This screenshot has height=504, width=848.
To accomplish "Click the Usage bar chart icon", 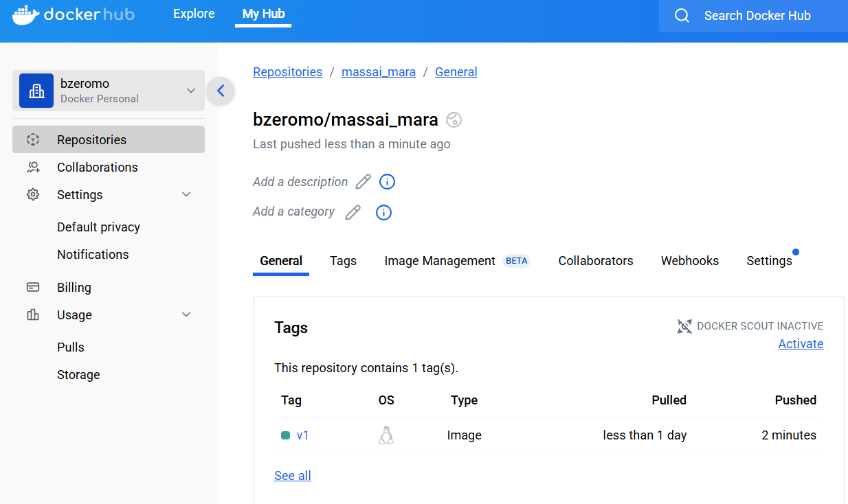I will coord(33,314).
